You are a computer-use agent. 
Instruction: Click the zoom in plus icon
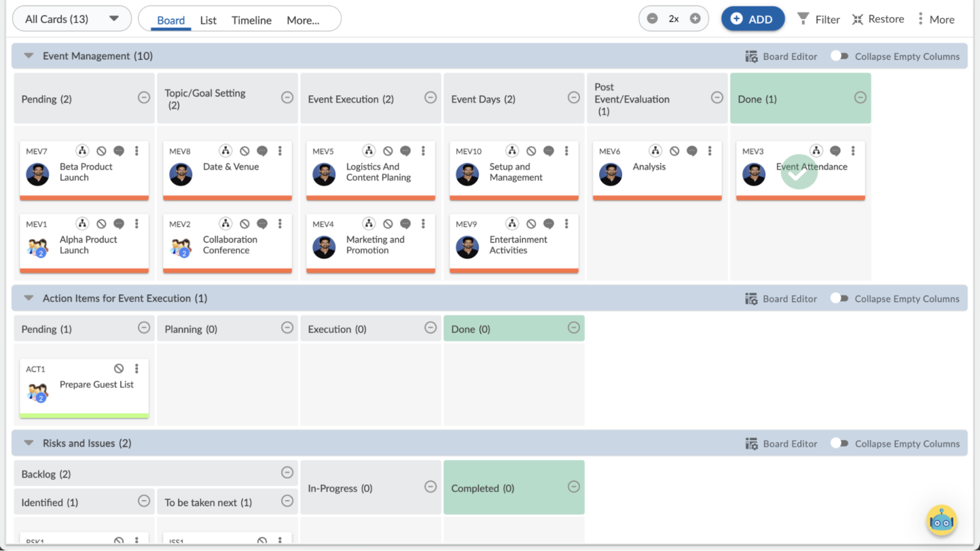click(695, 19)
